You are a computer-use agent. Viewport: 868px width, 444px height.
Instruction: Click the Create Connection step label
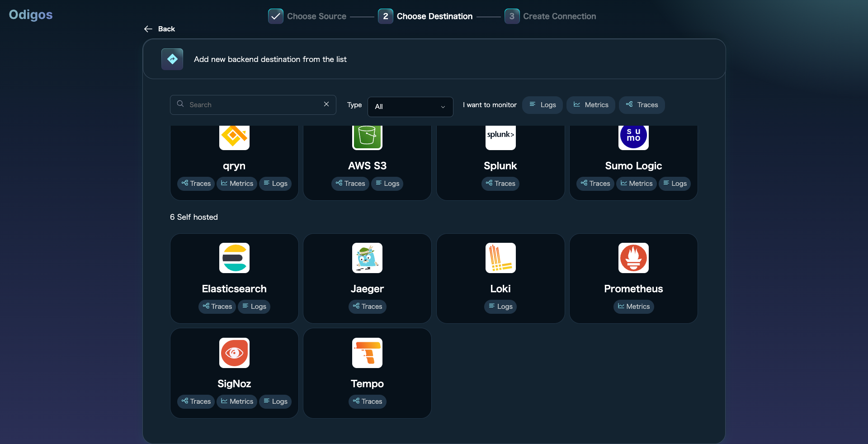(x=560, y=16)
